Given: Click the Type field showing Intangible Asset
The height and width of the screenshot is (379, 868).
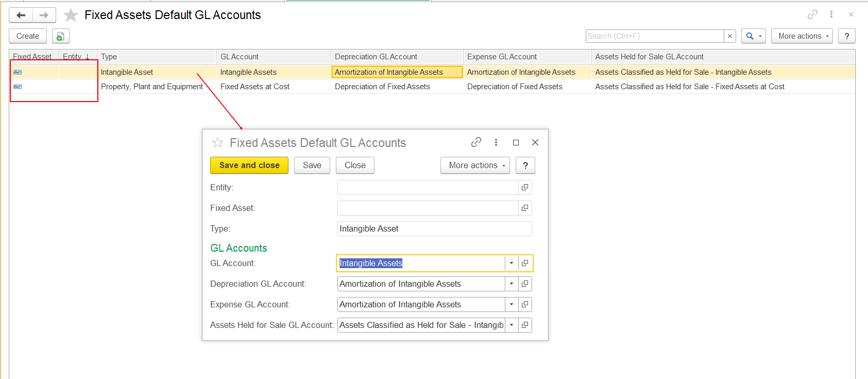Looking at the screenshot, I should click(434, 229).
